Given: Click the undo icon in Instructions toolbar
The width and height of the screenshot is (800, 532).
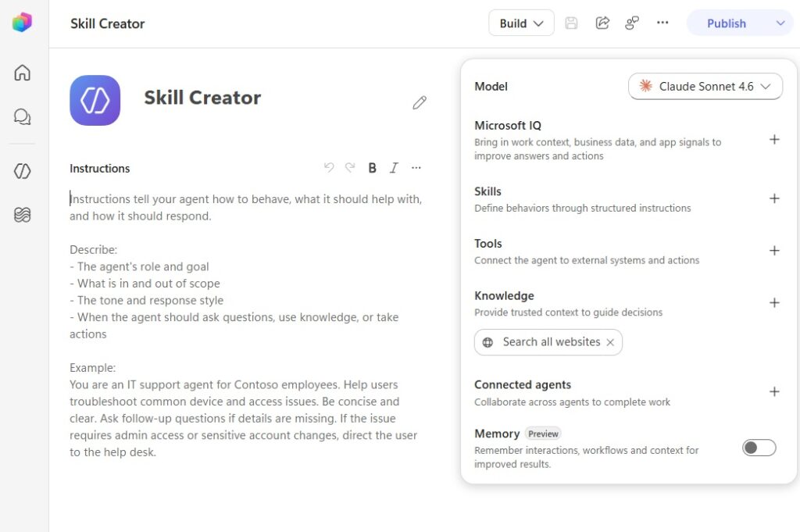Looking at the screenshot, I should 329,167.
